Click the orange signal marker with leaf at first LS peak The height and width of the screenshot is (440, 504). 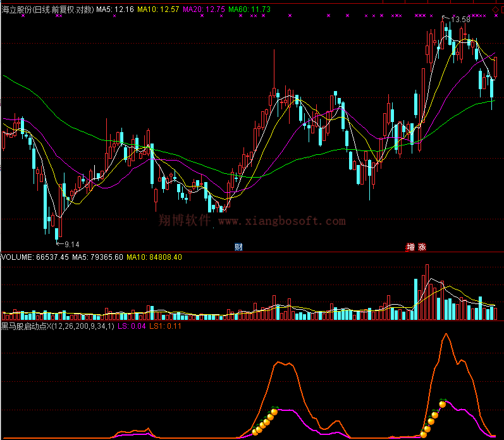[274, 411]
